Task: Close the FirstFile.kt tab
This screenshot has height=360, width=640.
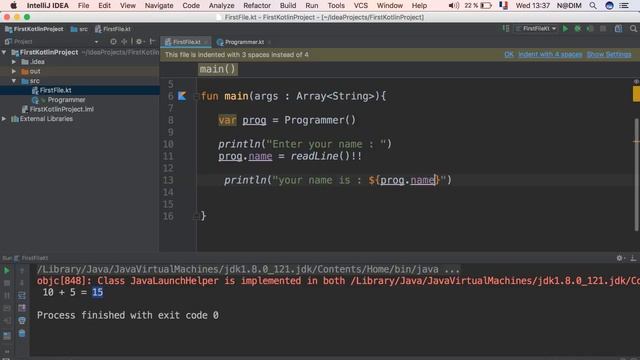Action: 207,42
